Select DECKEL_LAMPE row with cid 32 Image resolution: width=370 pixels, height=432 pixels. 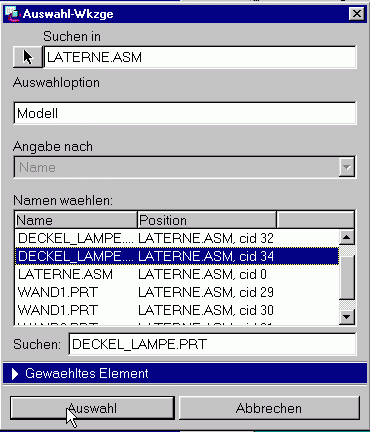tap(177, 238)
